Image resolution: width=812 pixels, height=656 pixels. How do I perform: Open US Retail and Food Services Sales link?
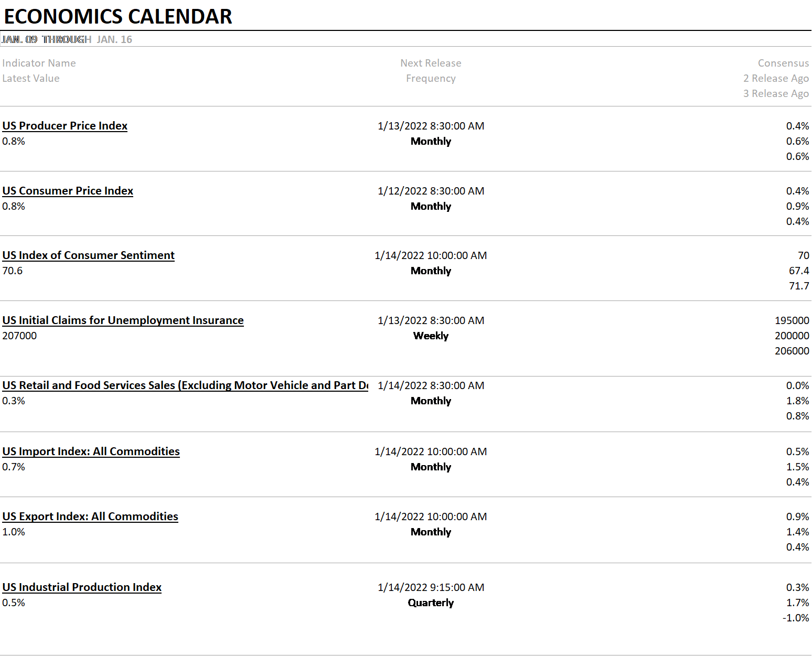185,385
